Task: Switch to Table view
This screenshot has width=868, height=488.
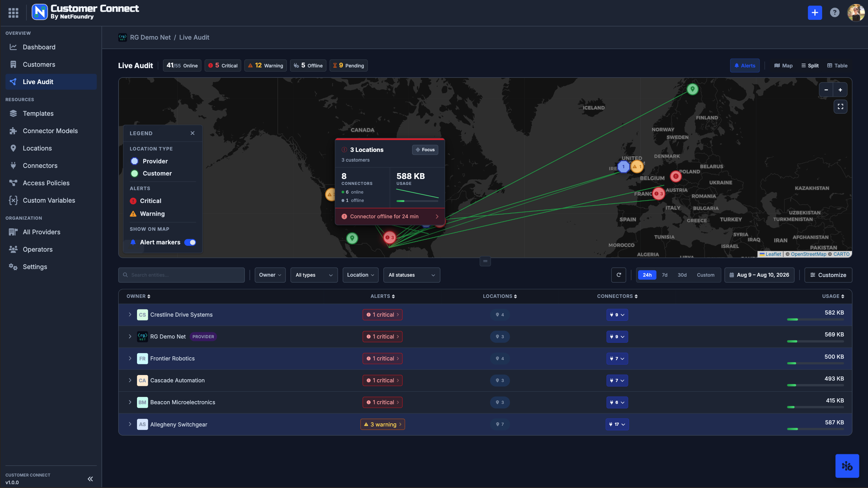Action: tap(837, 65)
